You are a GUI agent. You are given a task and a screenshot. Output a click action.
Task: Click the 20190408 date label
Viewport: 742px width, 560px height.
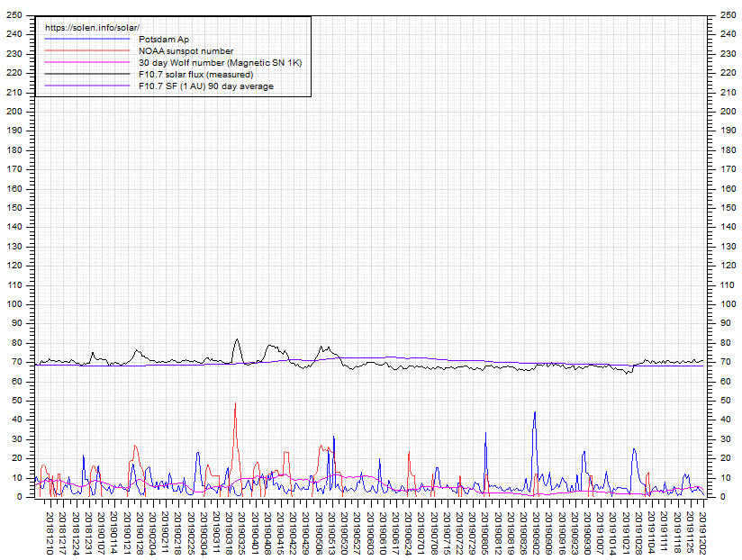click(267, 533)
